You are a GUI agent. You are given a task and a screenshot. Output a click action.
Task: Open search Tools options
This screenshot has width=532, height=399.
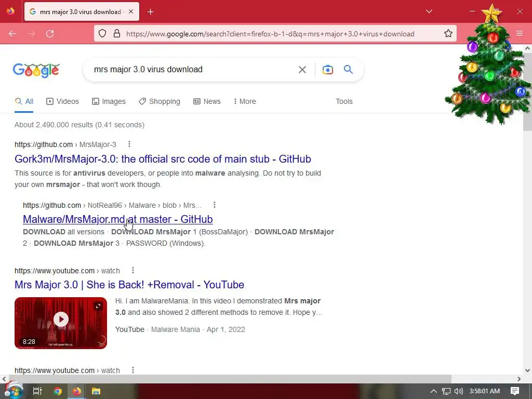pyautogui.click(x=344, y=101)
